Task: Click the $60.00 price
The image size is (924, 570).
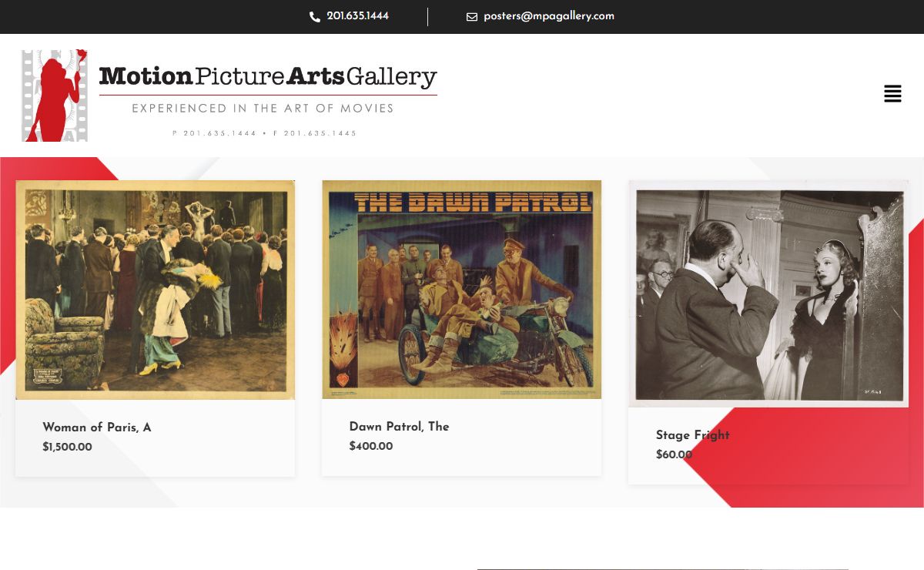Action: pos(674,455)
